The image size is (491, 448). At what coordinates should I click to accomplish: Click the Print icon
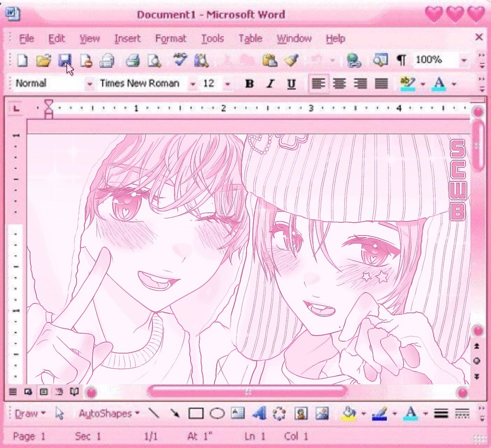pyautogui.click(x=133, y=61)
